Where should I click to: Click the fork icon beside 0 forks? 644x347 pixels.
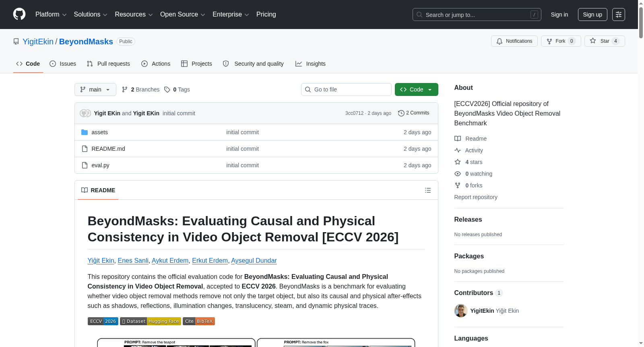pos(458,185)
